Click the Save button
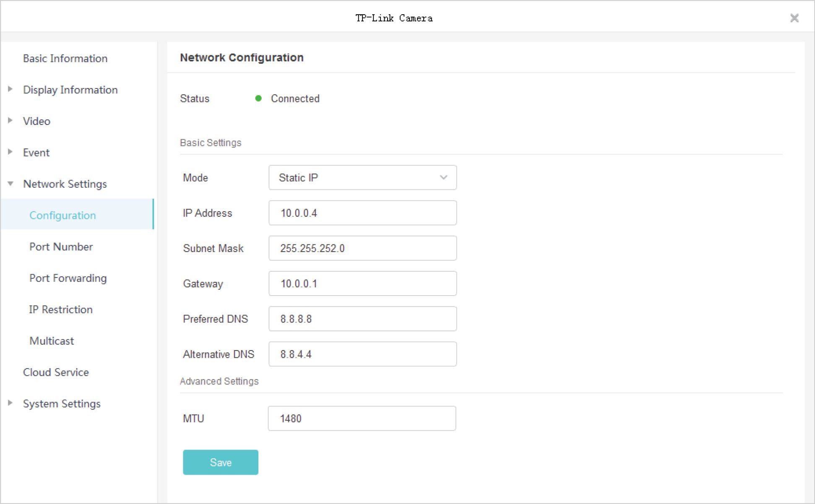815x504 pixels. coord(220,462)
